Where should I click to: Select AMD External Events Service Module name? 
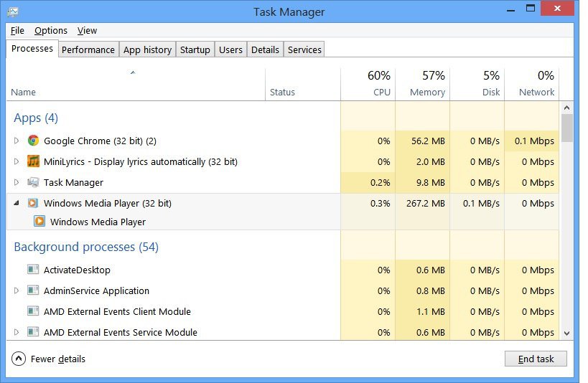(x=121, y=332)
